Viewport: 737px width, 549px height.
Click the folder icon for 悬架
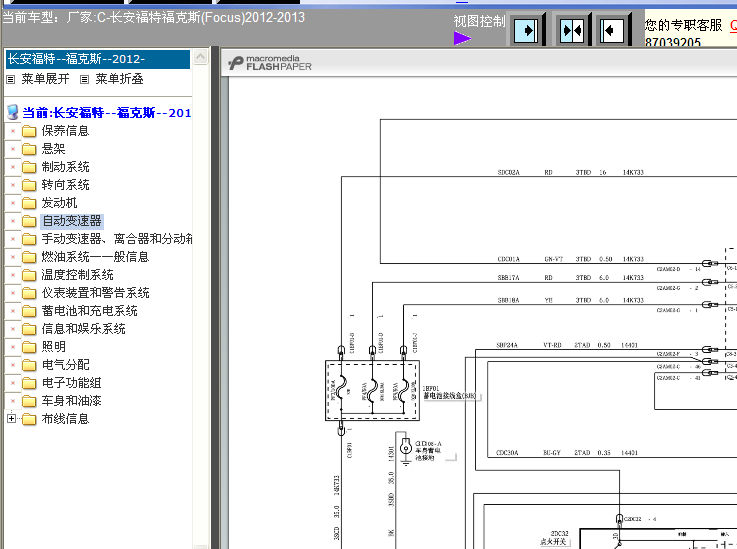29,149
